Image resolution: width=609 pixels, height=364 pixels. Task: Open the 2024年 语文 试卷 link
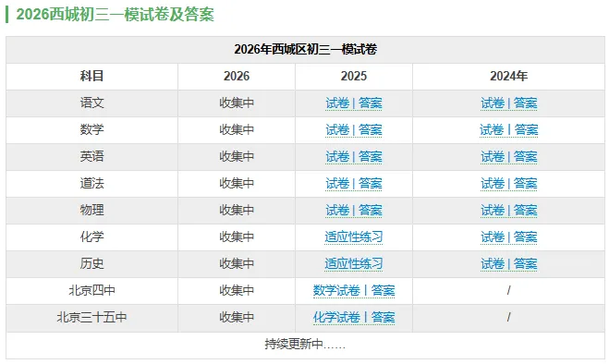(493, 103)
